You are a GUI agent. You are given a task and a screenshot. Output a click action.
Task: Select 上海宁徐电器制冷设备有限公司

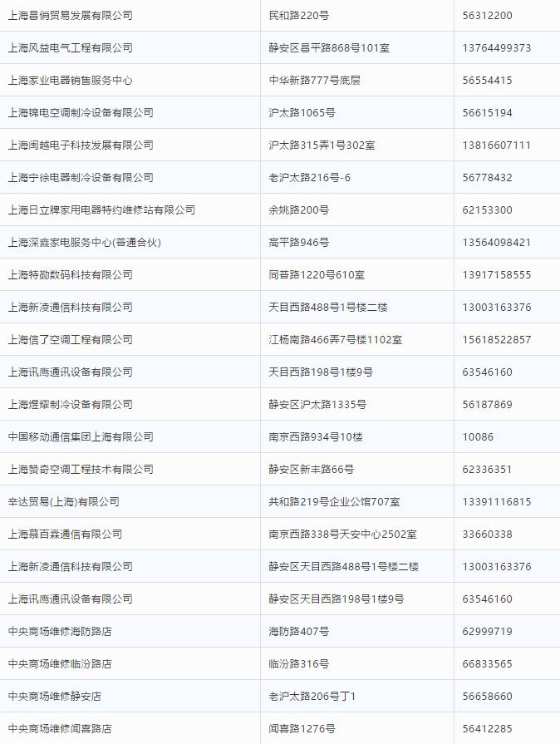81,177
